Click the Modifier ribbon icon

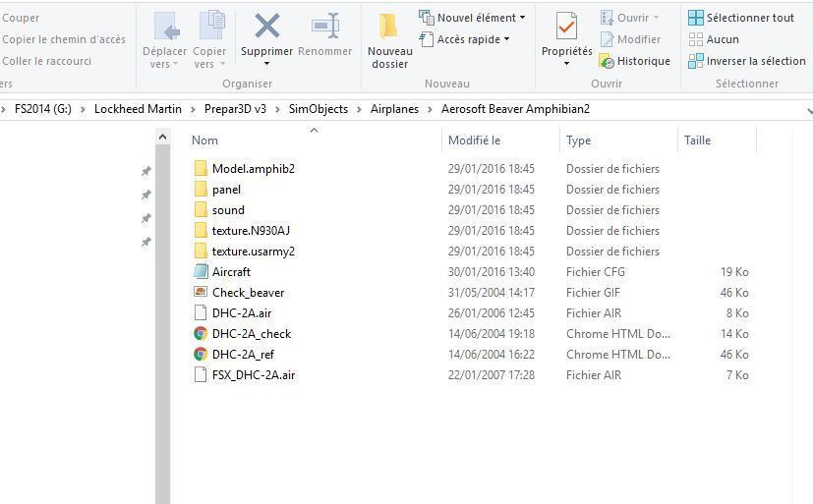(607, 39)
